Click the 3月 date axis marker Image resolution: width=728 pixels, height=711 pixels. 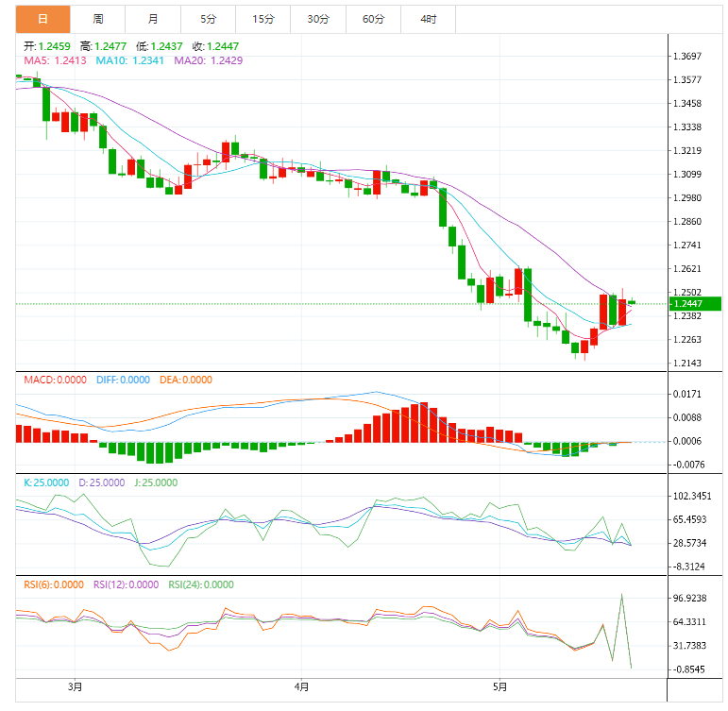(x=75, y=686)
